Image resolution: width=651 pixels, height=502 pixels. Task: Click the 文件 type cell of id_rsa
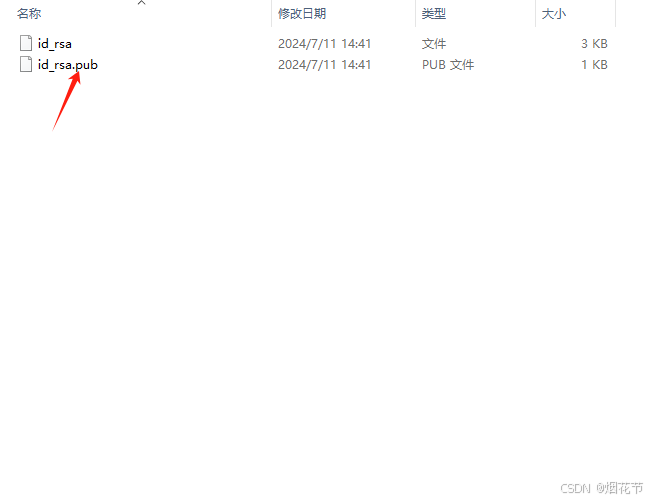coord(434,44)
